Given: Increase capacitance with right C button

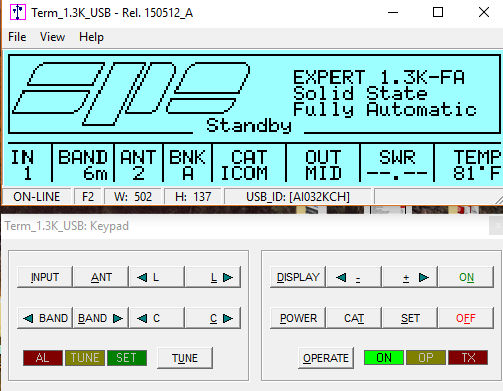Looking at the screenshot, I should pyautogui.click(x=213, y=318).
